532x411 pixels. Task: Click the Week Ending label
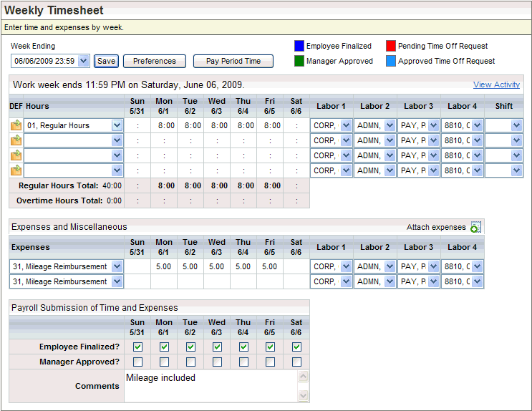point(33,46)
